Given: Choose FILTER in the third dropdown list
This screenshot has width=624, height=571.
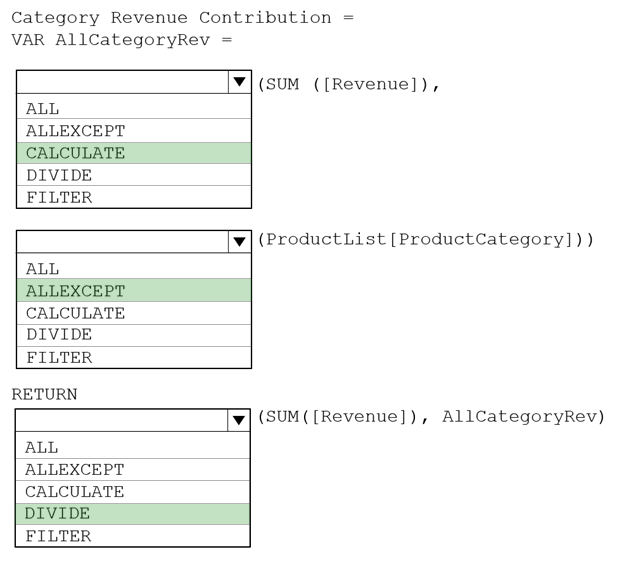Looking at the screenshot, I should click(133, 536).
